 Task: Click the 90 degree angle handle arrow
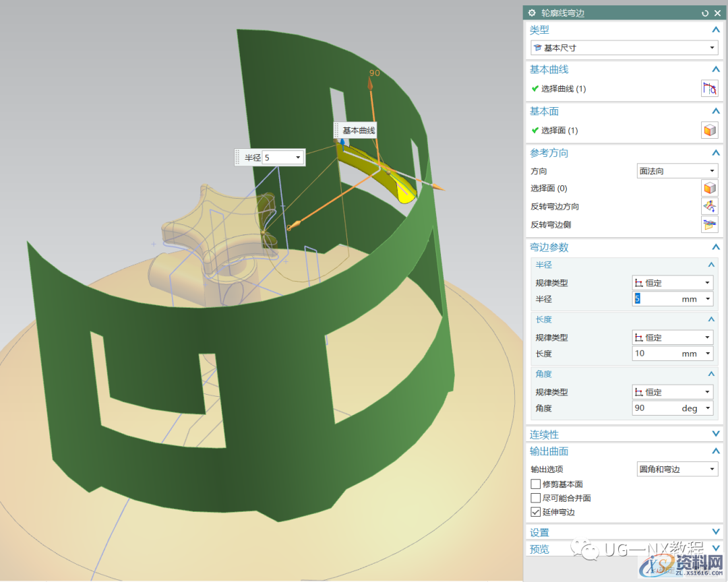(370, 84)
